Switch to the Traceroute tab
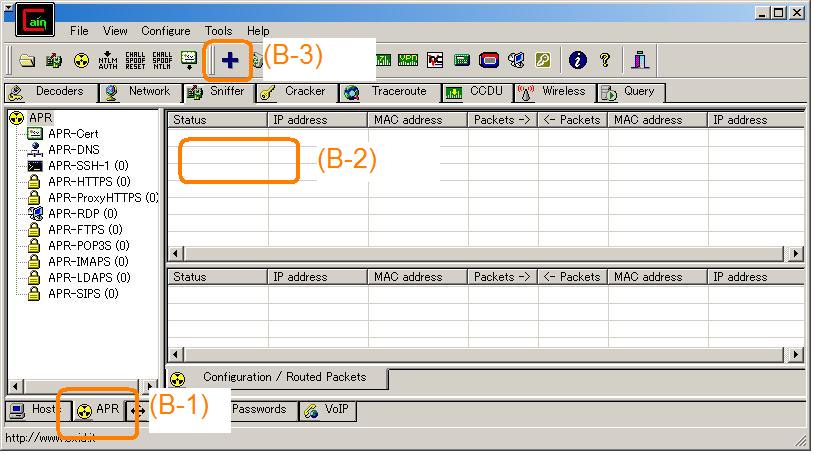814x454 pixels. 389,92
